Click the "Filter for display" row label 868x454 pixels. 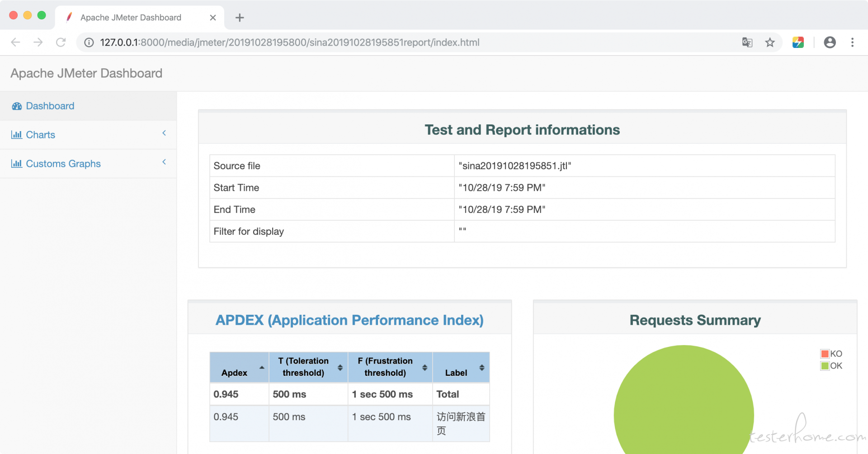pyautogui.click(x=249, y=232)
